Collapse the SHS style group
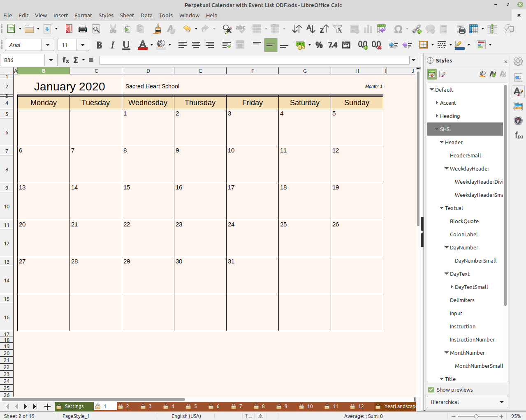The height and width of the screenshot is (420, 526). tap(437, 129)
